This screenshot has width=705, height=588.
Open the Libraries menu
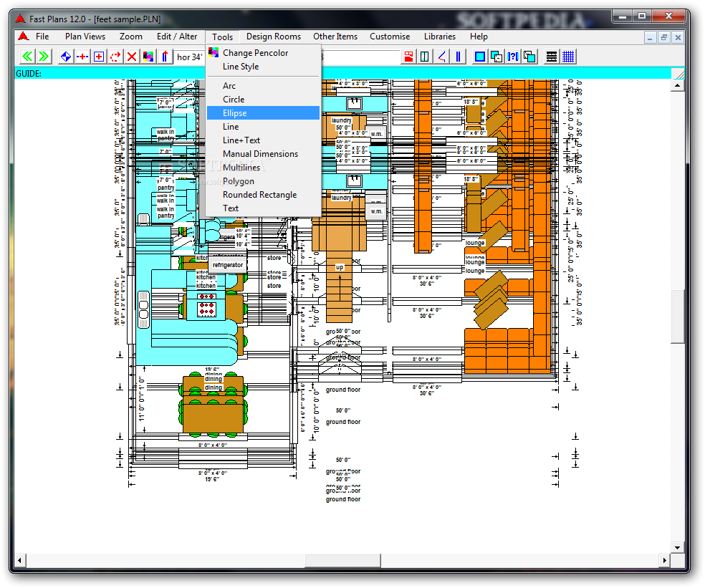tap(440, 37)
